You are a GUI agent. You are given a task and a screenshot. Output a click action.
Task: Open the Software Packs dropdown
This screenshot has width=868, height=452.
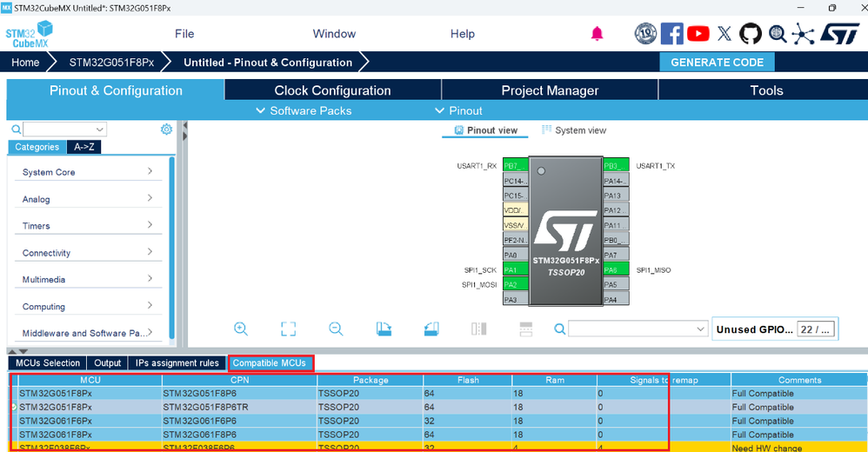(304, 110)
